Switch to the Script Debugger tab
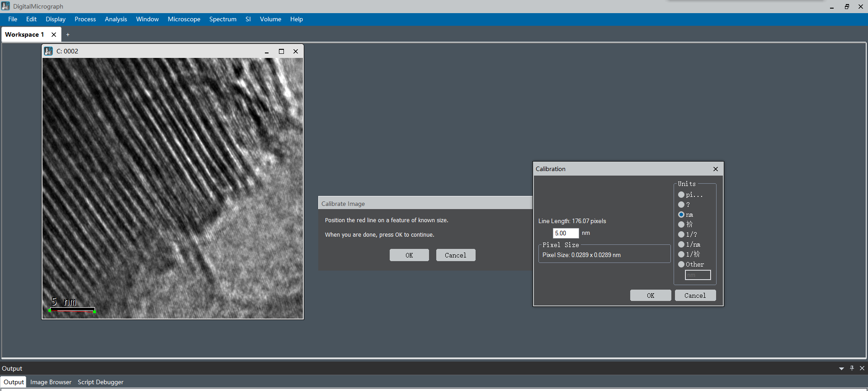 click(x=100, y=382)
